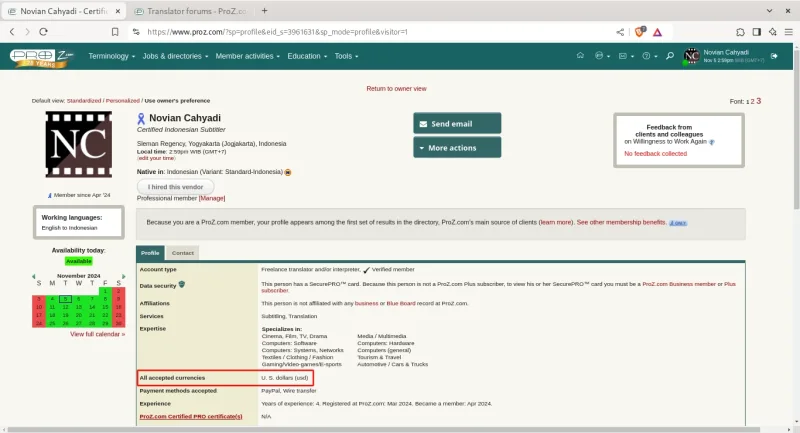This screenshot has width=800, height=433.
Task: Click the native language verification badge
Action: coord(288,172)
